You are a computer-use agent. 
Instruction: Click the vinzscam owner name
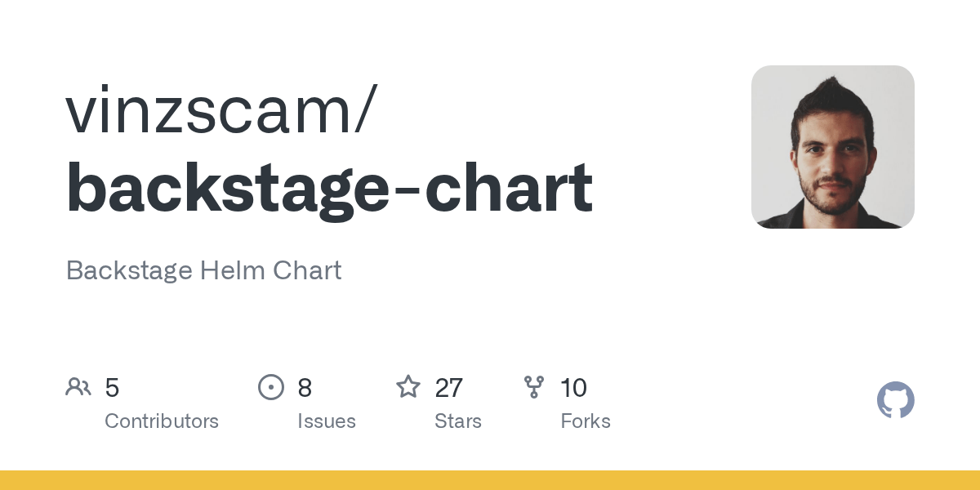pos(211,110)
